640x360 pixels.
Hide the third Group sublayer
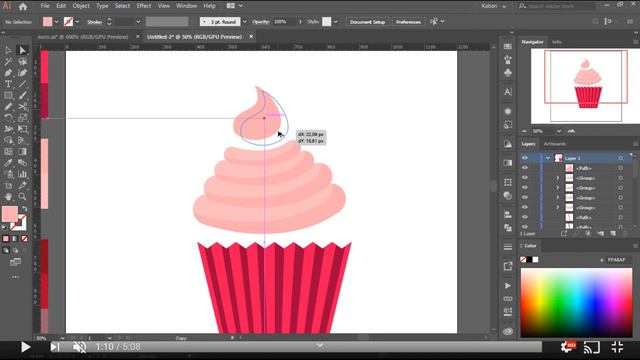[x=525, y=198]
